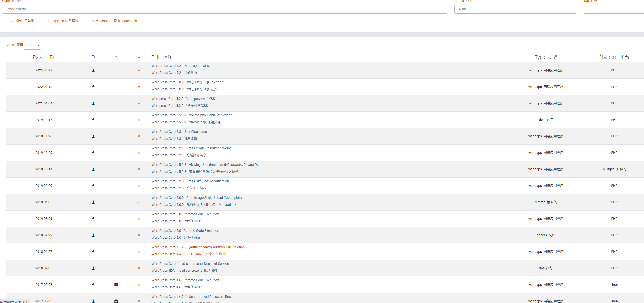644x303 pixels.
Task: Open Wordpress Core 5.2.2 post previews XSS link
Action: pos(183,99)
